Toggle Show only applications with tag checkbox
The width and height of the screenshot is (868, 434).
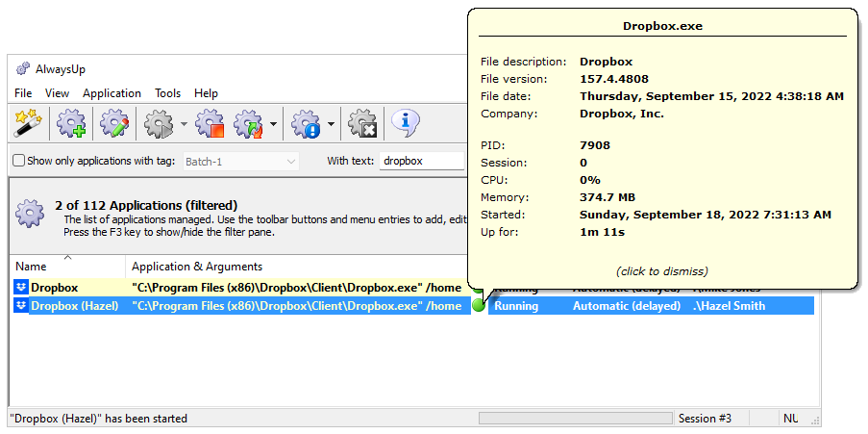[x=19, y=162]
